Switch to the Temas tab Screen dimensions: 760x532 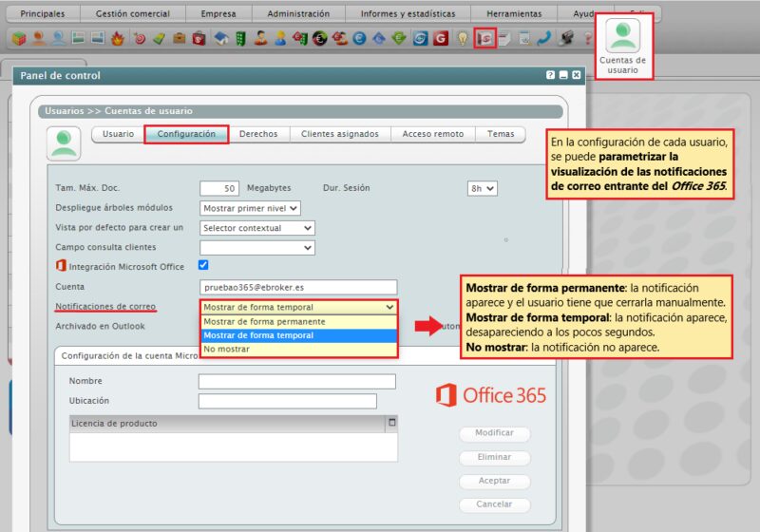[501, 134]
